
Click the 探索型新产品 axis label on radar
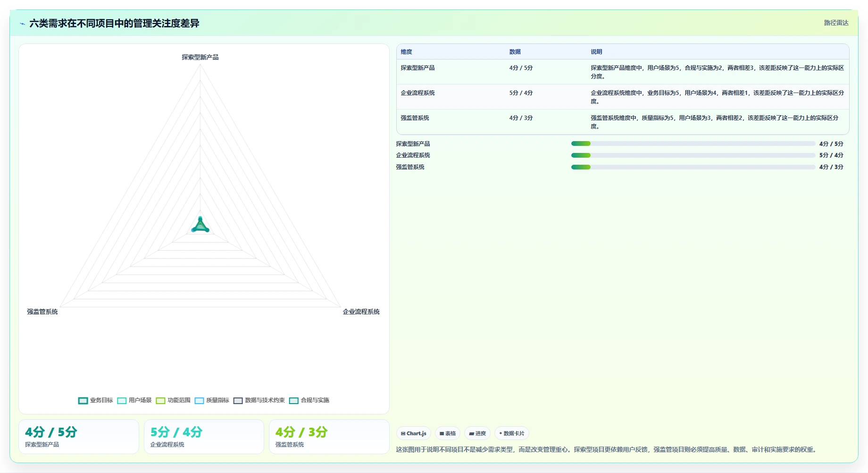point(200,57)
